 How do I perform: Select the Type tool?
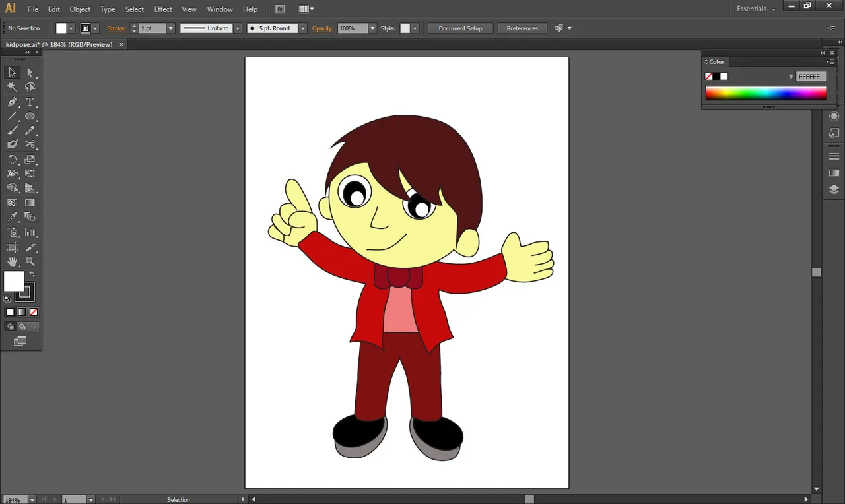30,102
